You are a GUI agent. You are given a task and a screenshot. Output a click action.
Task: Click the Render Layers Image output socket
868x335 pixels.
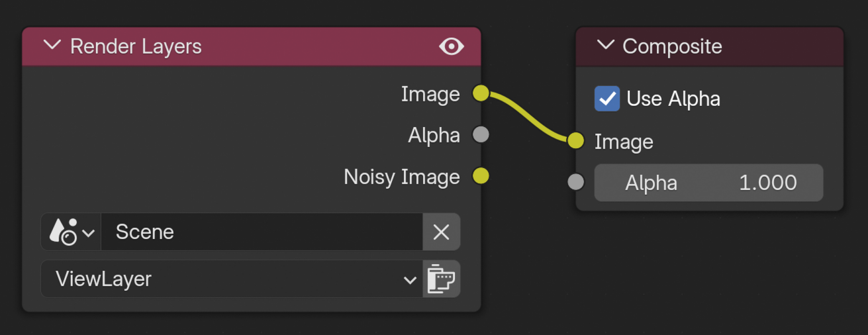pyautogui.click(x=481, y=94)
